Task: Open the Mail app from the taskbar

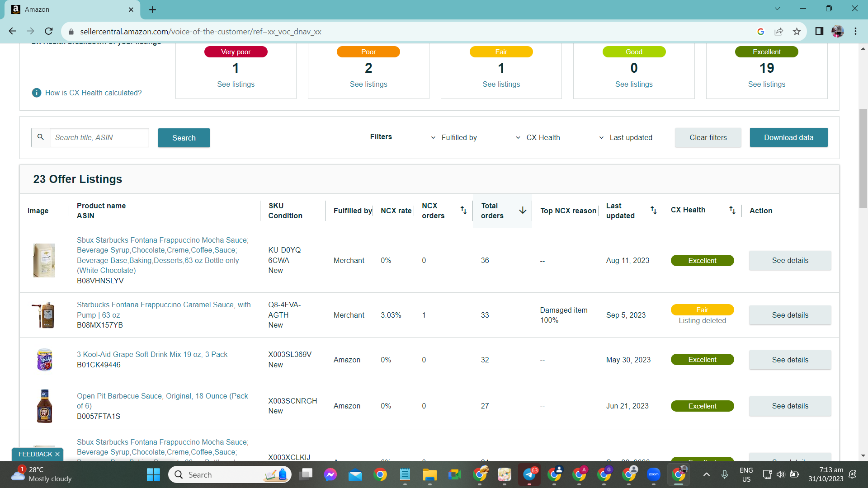Action: coord(355,474)
